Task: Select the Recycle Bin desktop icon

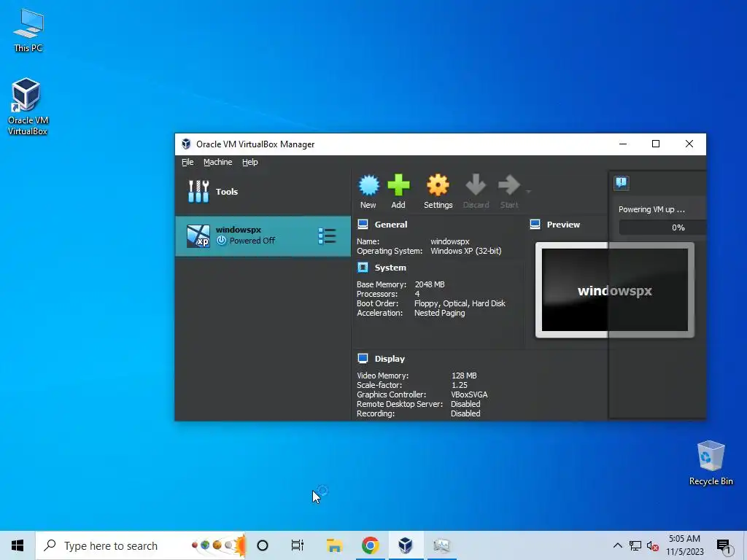Action: click(x=711, y=463)
